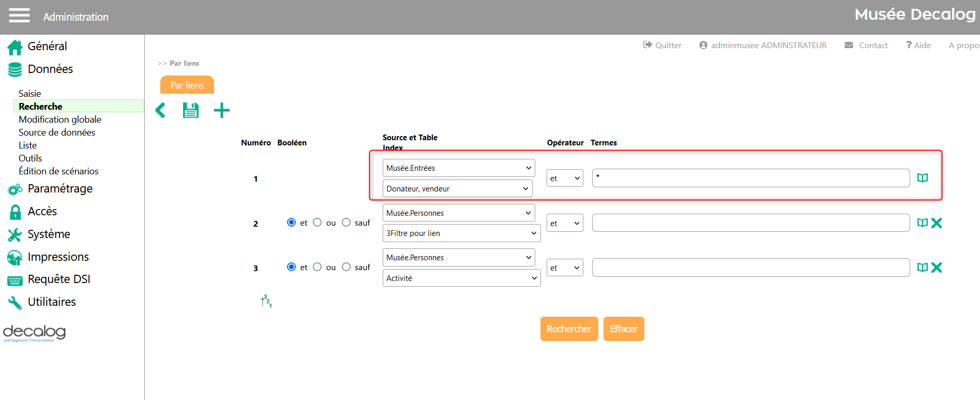Click the reorder numbering icon below row 3

tap(266, 301)
